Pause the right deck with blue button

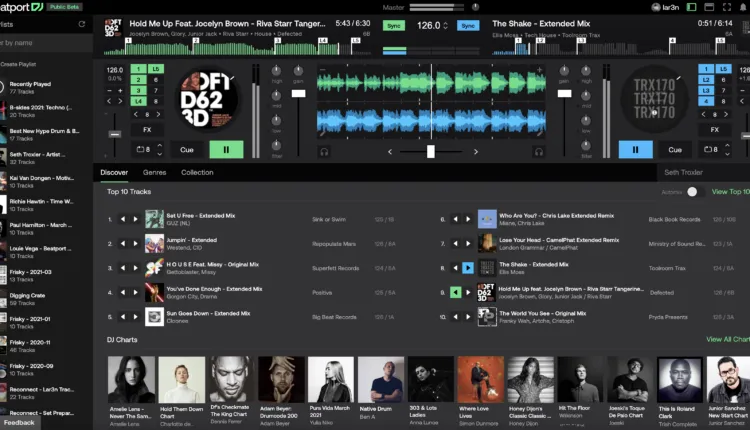[635, 150]
